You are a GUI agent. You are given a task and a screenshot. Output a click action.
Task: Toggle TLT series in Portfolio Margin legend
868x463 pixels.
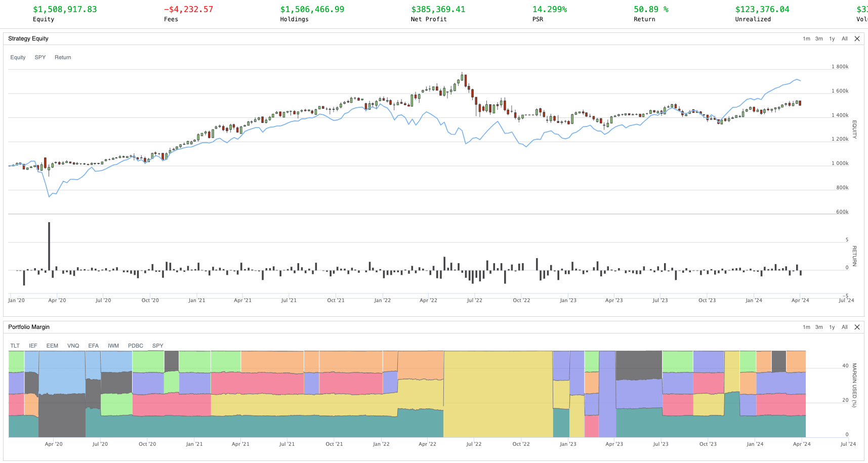click(x=15, y=346)
